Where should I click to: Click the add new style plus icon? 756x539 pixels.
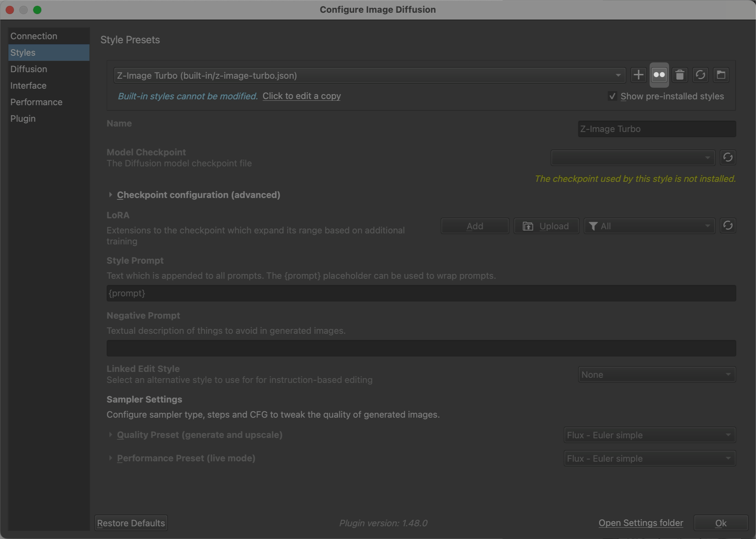[x=638, y=75]
